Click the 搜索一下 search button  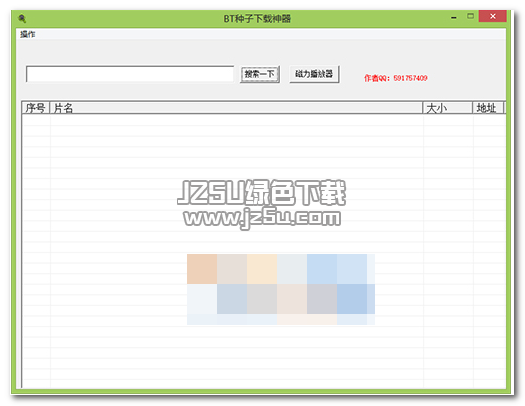pos(260,74)
